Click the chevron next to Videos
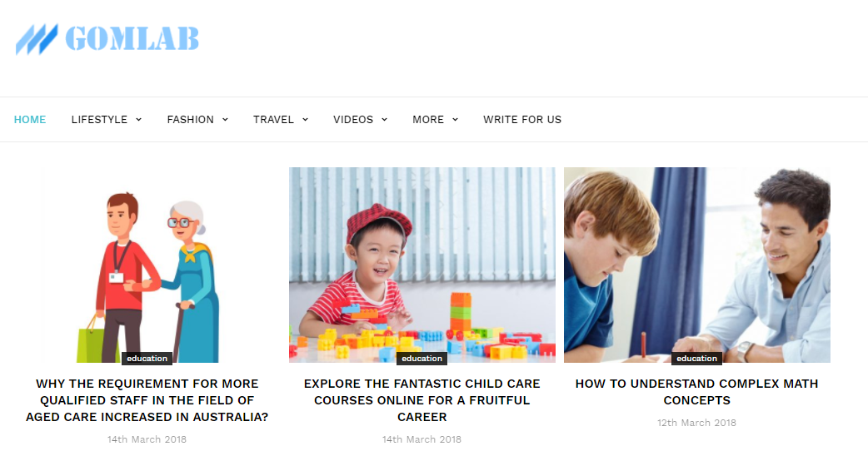868x456 pixels. point(384,119)
